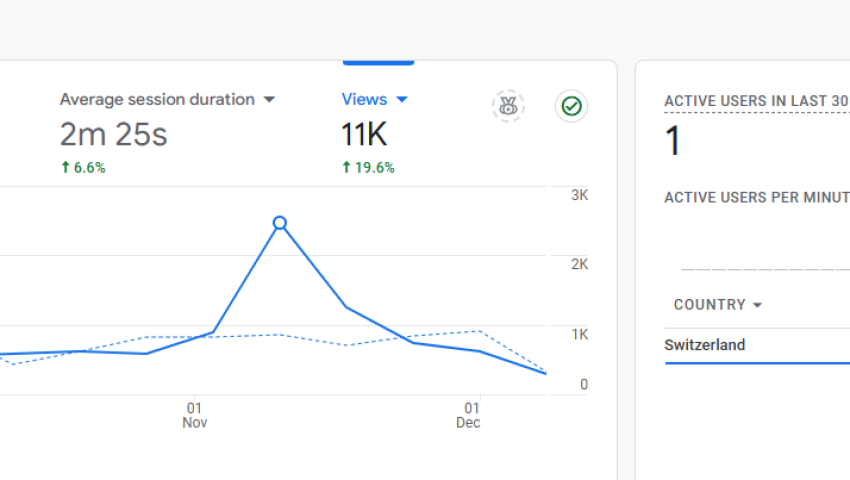Click the 2K axis label
This screenshot has width=850, height=480.
pyautogui.click(x=579, y=264)
